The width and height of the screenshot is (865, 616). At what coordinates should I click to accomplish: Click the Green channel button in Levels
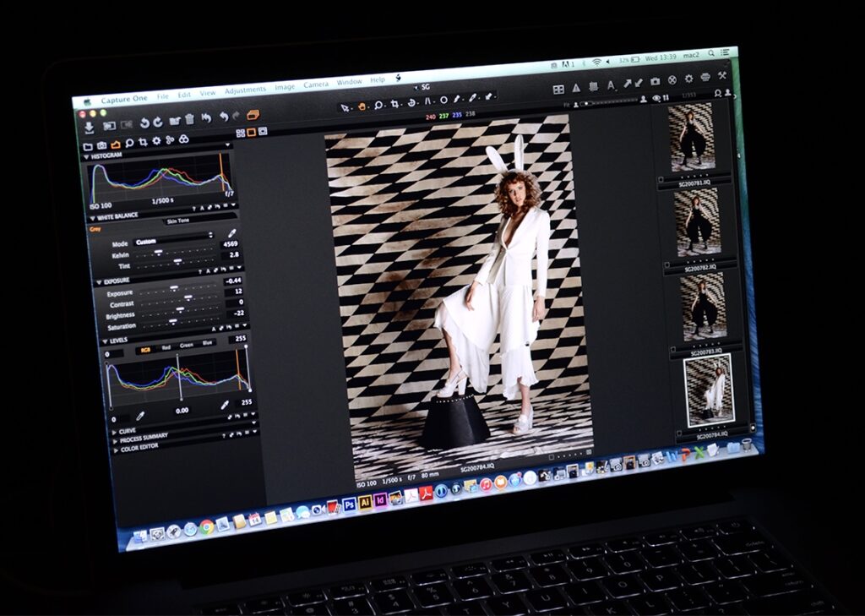pos(187,345)
